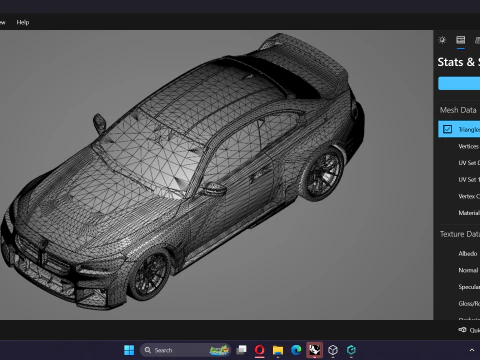The width and height of the screenshot is (480, 360).
Task: Select the Stats & Shading panel icon
Action: (461, 40)
